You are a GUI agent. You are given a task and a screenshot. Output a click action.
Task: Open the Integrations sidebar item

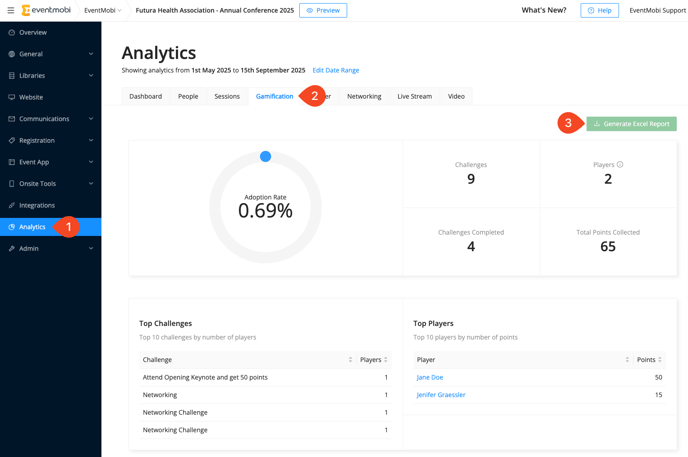coord(50,205)
